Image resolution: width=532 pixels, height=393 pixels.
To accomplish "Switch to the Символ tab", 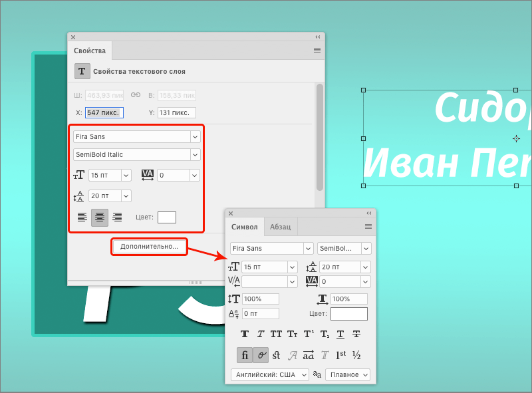I will pyautogui.click(x=245, y=227).
